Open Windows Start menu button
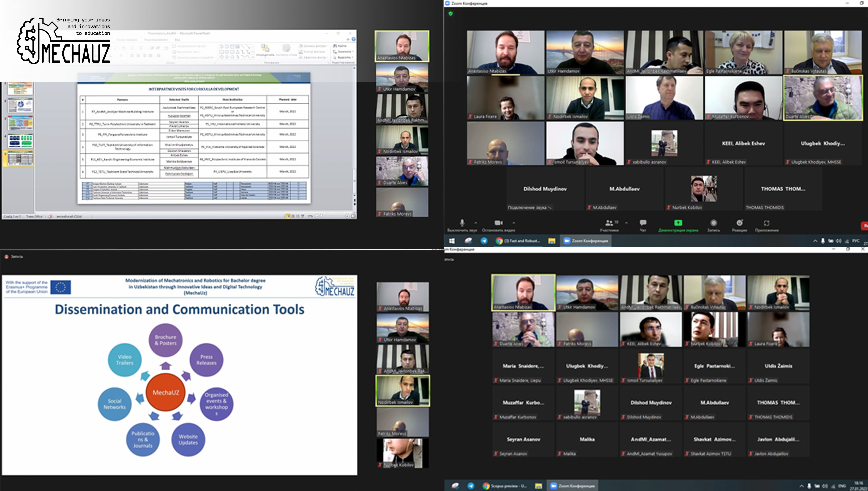 452,241
